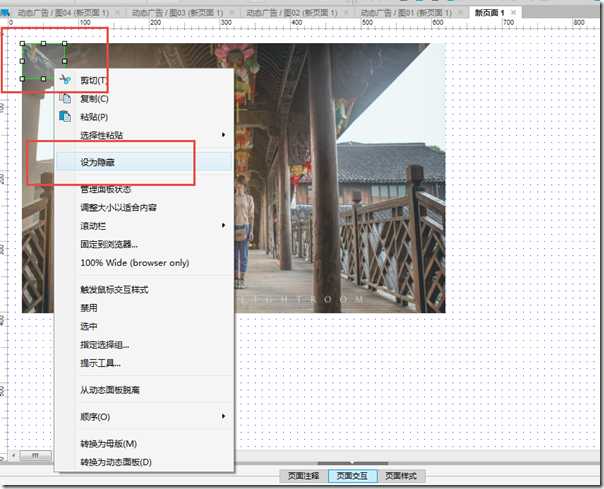Click the left arrow of the horizontal scrollbar

tap(13, 455)
